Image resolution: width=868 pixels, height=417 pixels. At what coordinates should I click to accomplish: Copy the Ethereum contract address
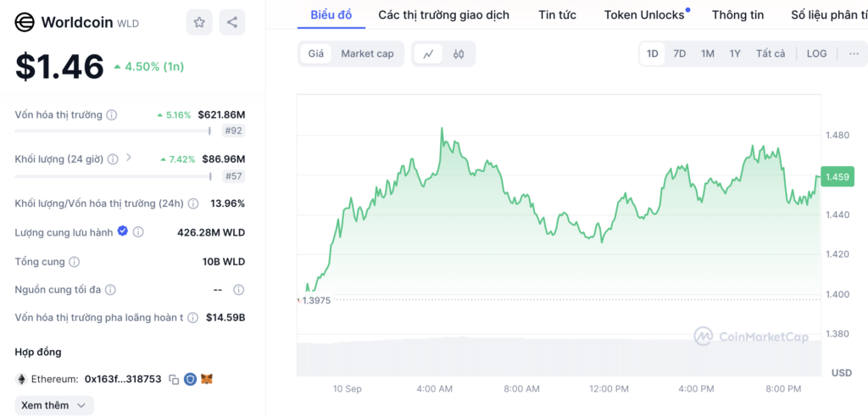pyautogui.click(x=174, y=380)
